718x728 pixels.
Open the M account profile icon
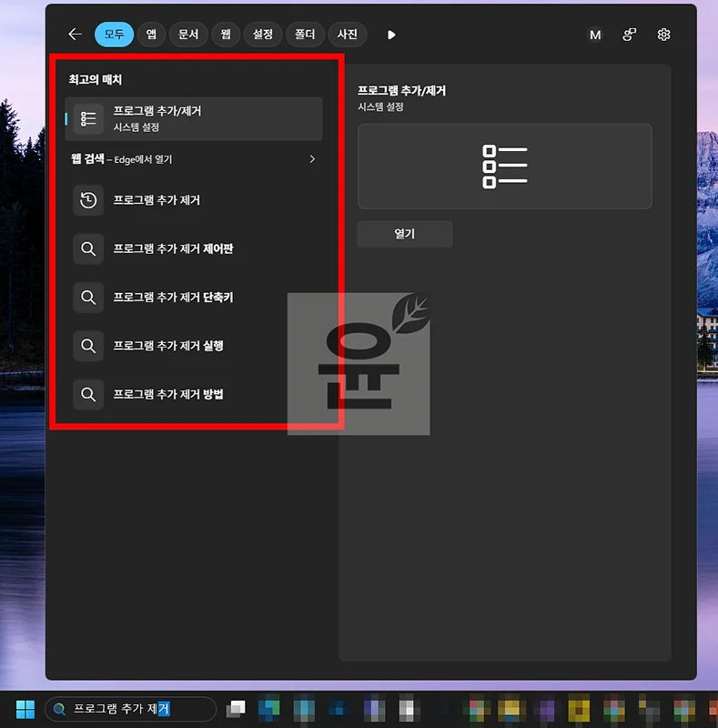[x=595, y=35]
